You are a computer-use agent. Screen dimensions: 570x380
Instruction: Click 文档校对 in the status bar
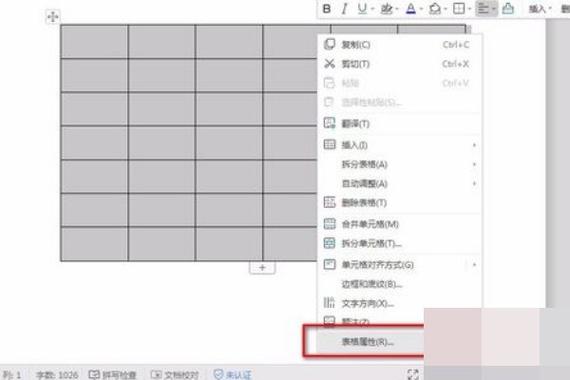tap(175, 375)
